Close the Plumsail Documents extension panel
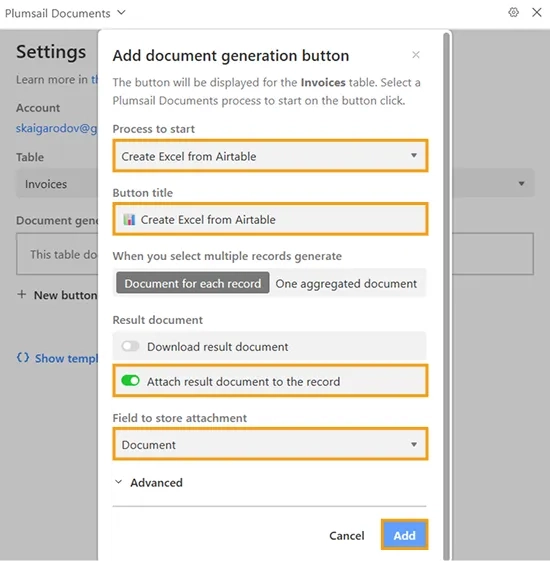 [x=536, y=13]
